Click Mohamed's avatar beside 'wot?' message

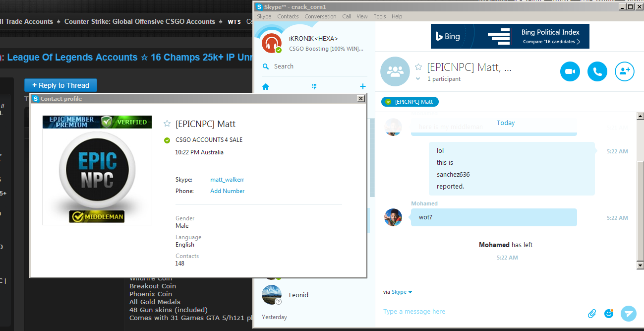[x=393, y=217]
